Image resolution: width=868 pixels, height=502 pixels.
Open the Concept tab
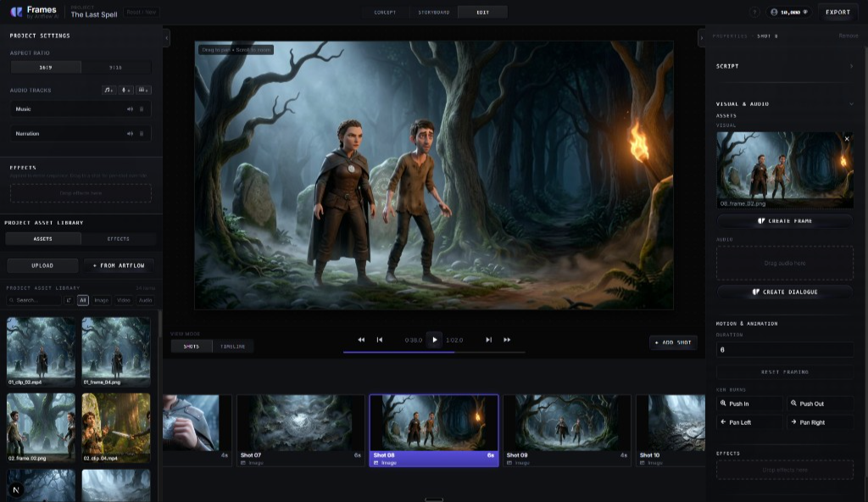pos(386,12)
